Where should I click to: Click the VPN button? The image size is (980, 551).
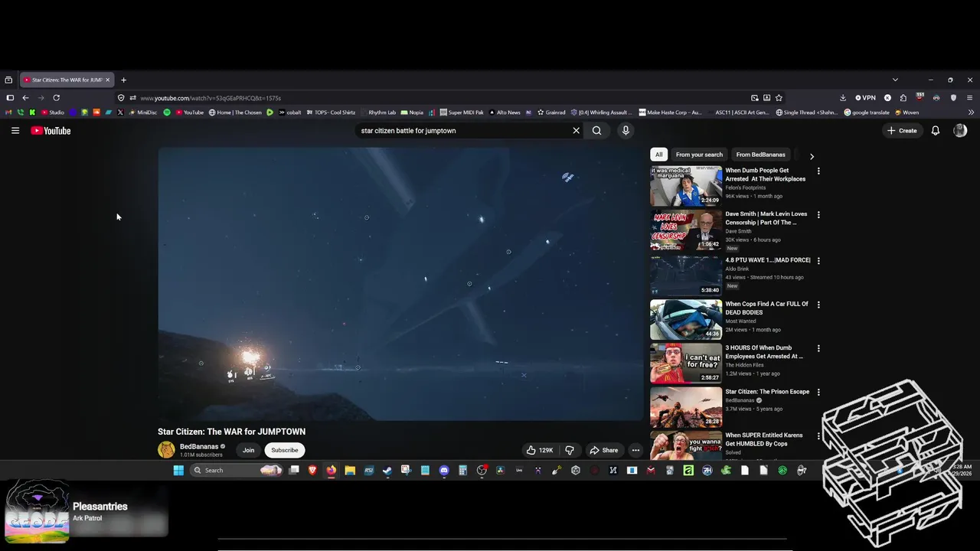tap(866, 98)
